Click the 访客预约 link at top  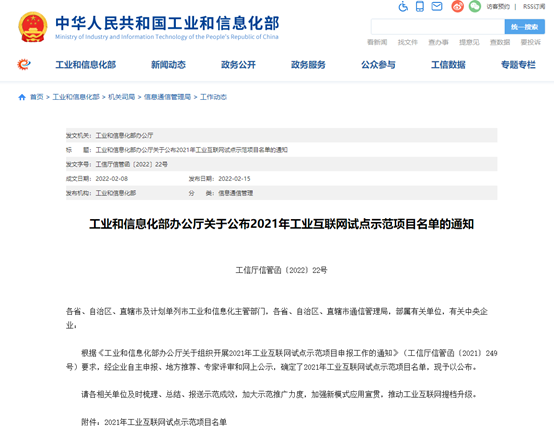point(498,6)
